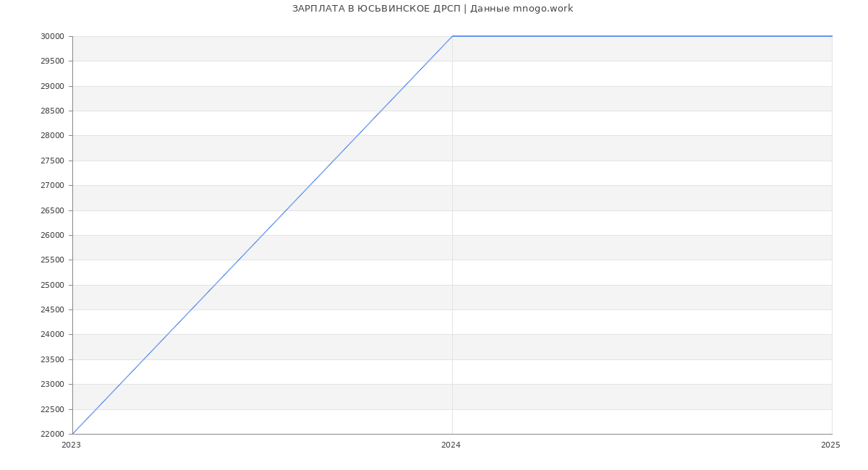Viewport: 868px width, 470px height.
Task: Click the 22000 y-axis label
Action: pos(52,434)
